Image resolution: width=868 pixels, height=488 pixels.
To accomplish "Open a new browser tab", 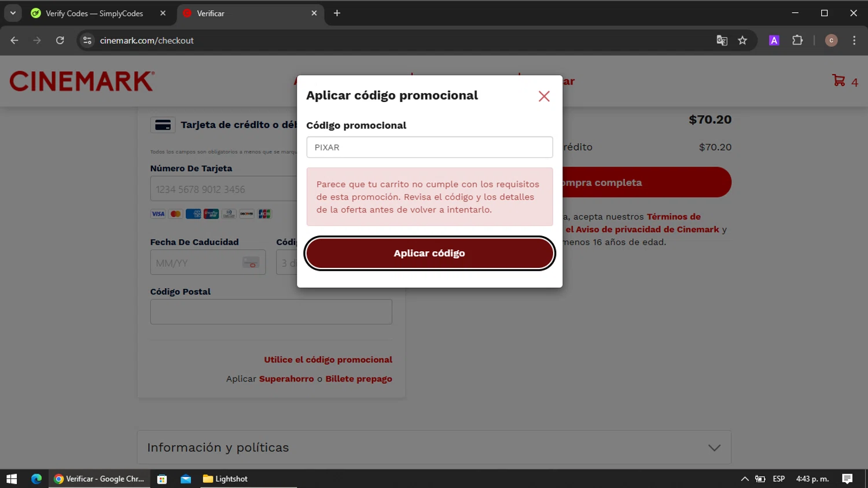I will pyautogui.click(x=337, y=13).
